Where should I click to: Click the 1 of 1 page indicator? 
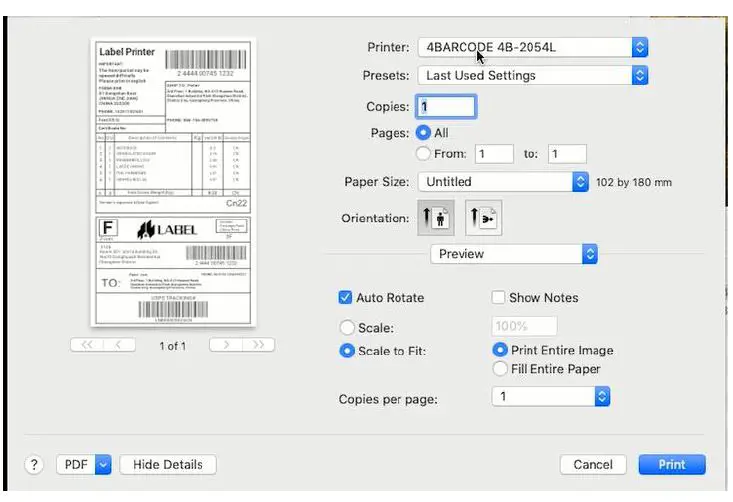(172, 346)
